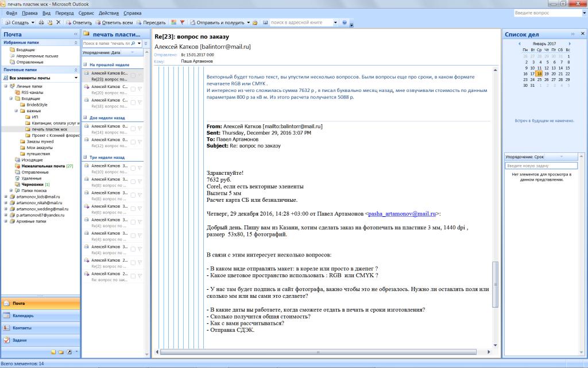Open Send and Receive dropdown arrow

248,22
